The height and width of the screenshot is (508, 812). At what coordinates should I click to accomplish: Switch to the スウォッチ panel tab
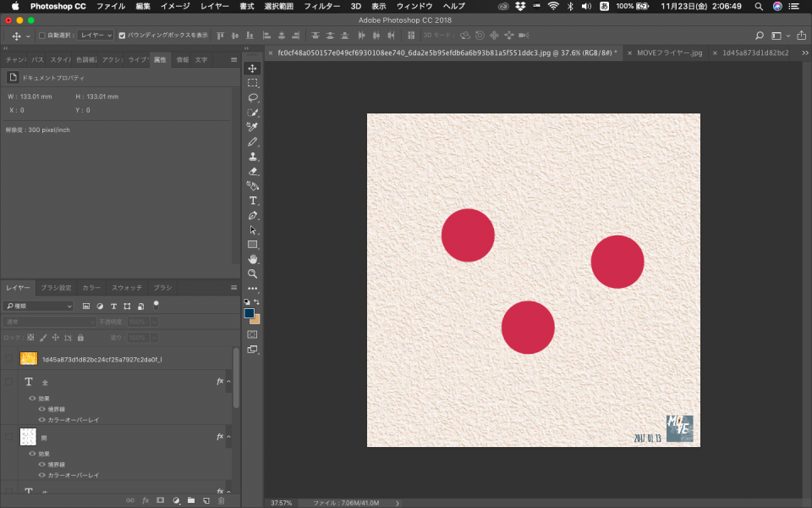click(x=127, y=288)
